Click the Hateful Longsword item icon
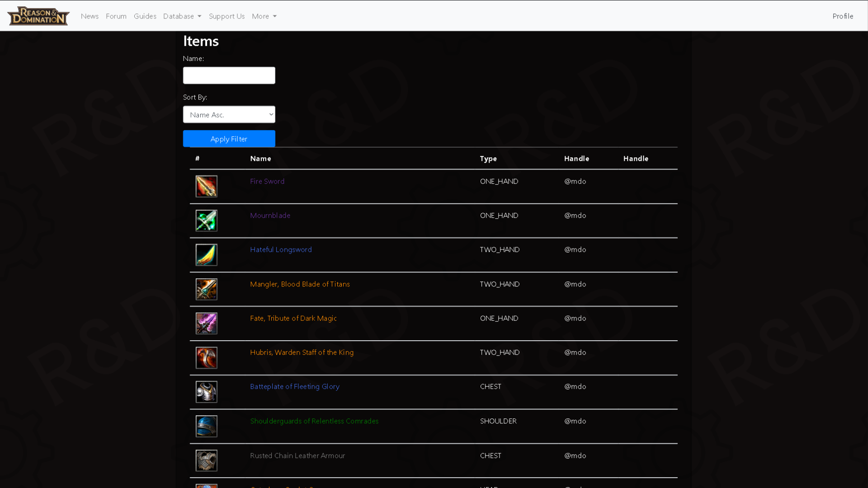Viewport: 868px width, 488px height. coord(206,255)
